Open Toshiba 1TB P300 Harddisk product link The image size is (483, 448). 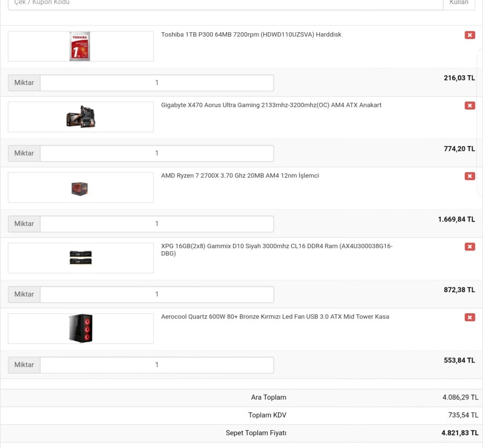pyautogui.click(x=251, y=34)
